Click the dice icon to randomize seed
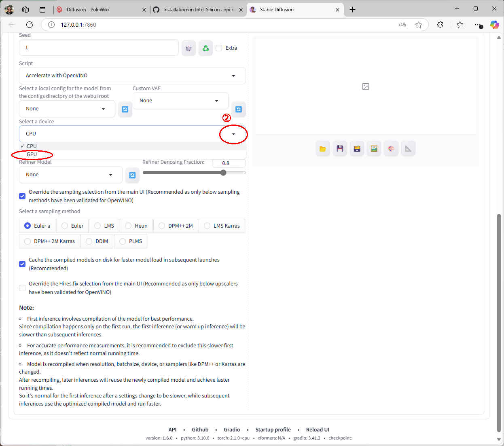The width and height of the screenshot is (504, 446). 188,48
